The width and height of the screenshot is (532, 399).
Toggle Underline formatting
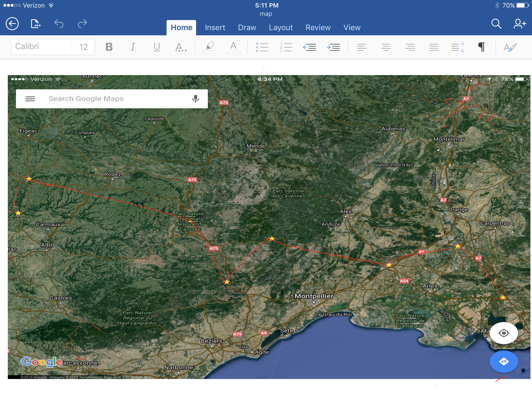pyautogui.click(x=157, y=47)
